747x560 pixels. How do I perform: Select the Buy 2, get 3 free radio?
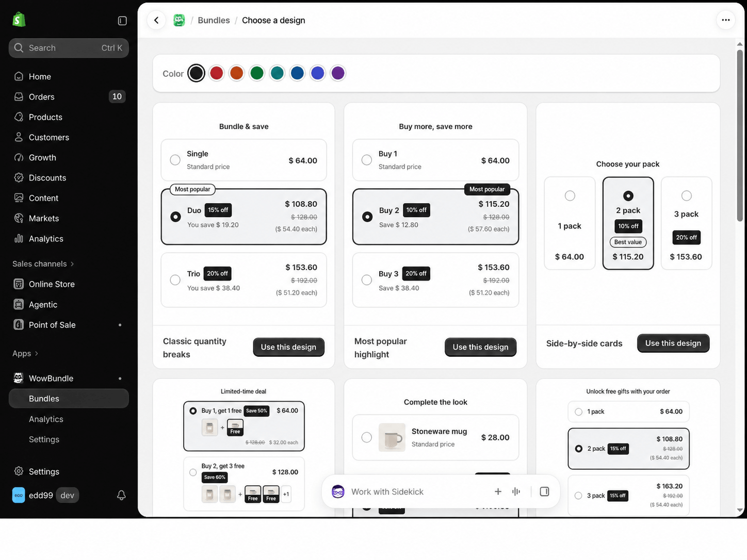[193, 472]
